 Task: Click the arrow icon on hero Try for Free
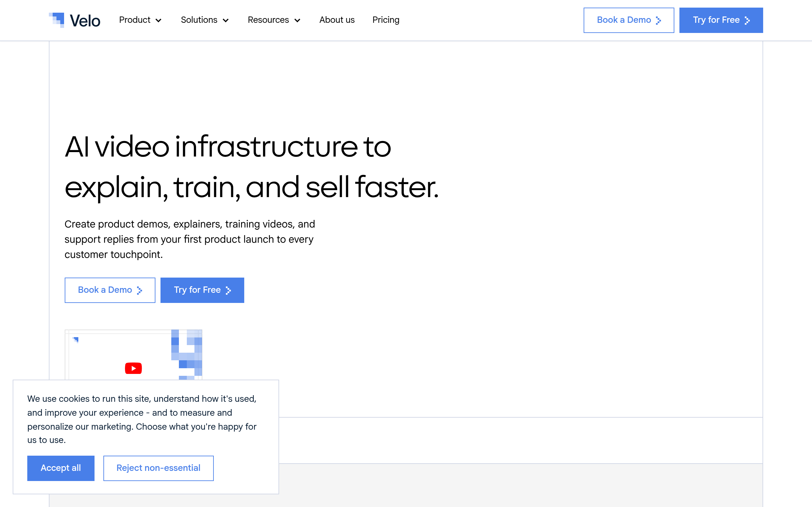228,290
